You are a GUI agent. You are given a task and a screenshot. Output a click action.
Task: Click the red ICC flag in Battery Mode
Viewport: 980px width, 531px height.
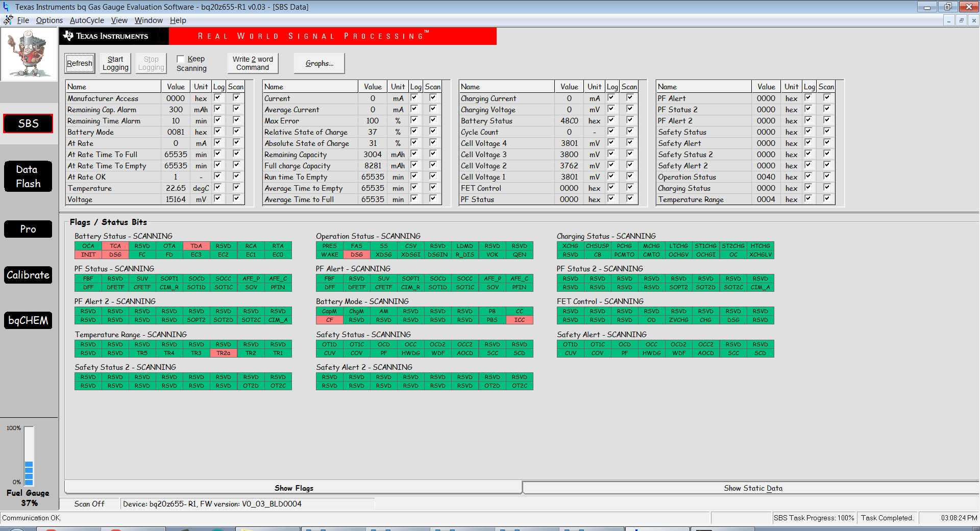point(520,320)
